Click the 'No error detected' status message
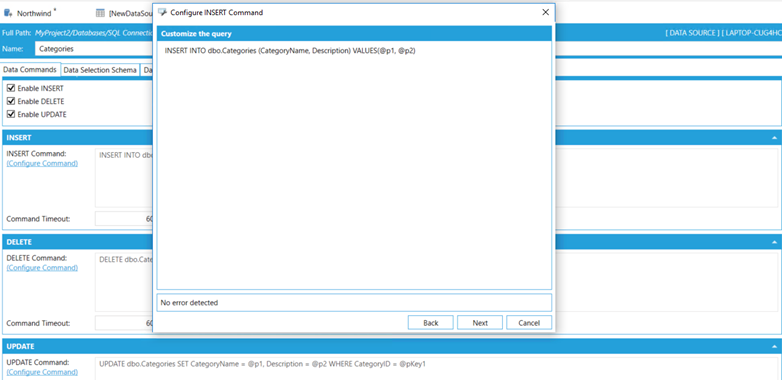The width and height of the screenshot is (782, 380). coord(189,303)
